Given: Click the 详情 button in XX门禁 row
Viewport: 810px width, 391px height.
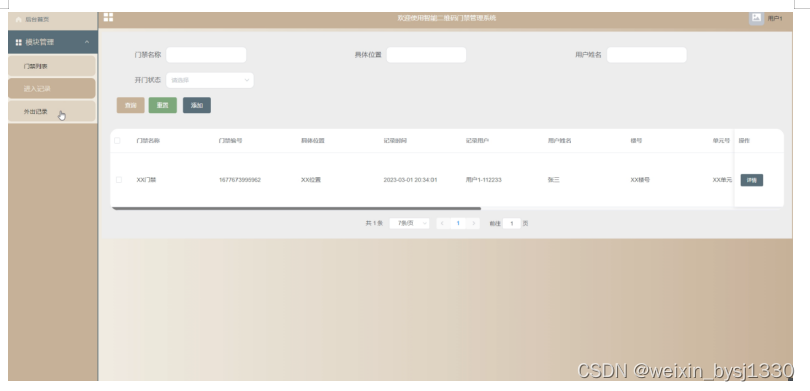Looking at the screenshot, I should 752,180.
